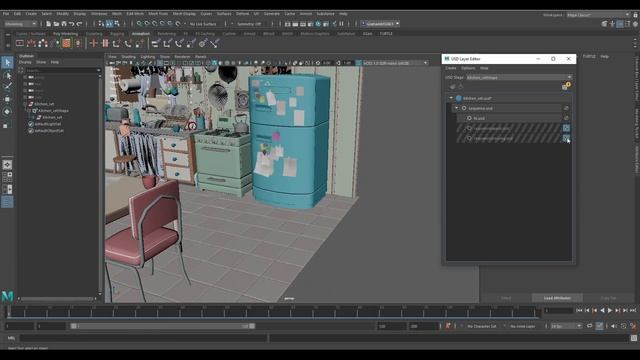640x360 pixels.
Task: Select the Lasso tool in the toolbox
Action: (x=7, y=75)
